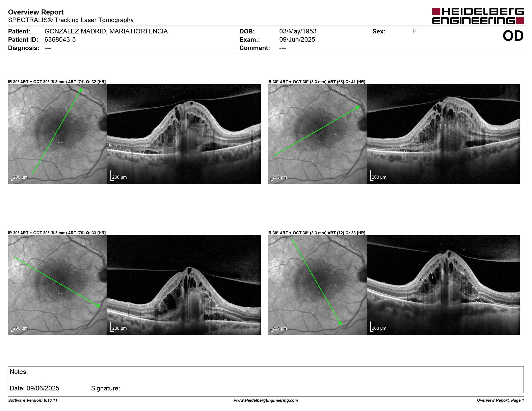This screenshot has width=532, height=411.
Task: Click scan caption with ART (71) Q: 32
Action: (x=57, y=82)
